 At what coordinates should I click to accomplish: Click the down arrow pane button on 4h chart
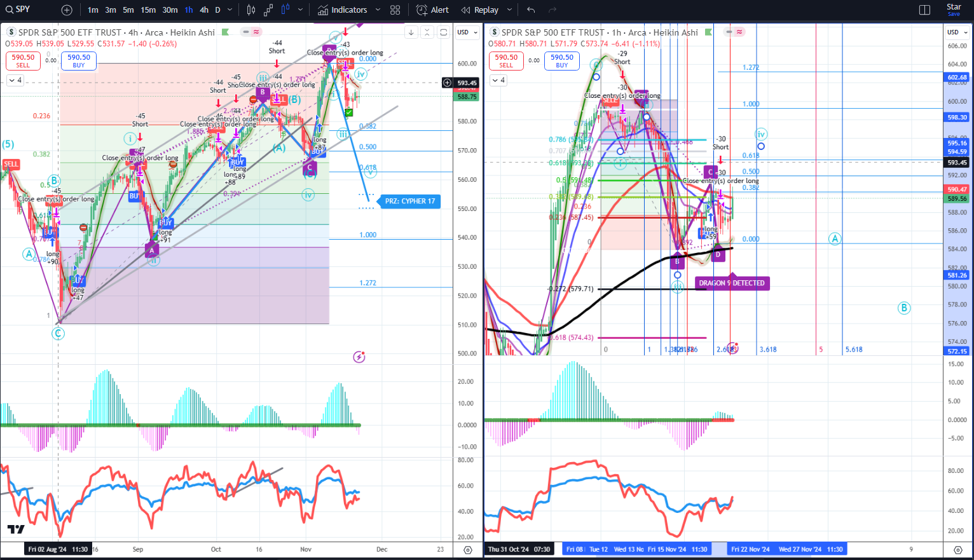(411, 32)
